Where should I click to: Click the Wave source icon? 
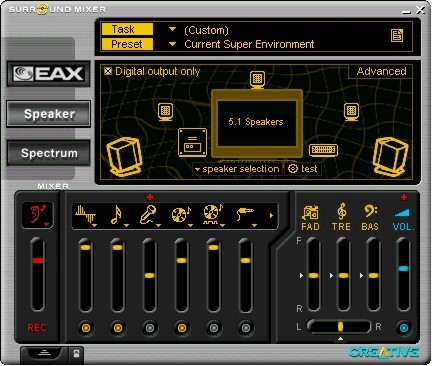[x=85, y=214]
